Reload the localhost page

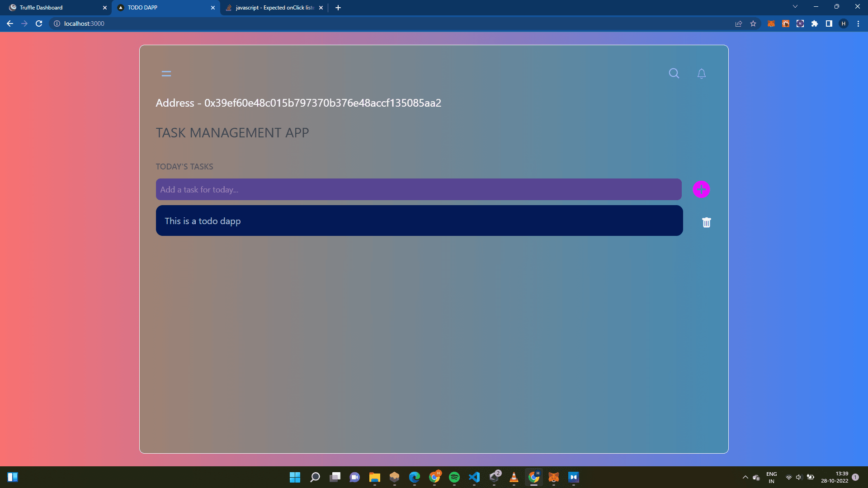(x=39, y=23)
